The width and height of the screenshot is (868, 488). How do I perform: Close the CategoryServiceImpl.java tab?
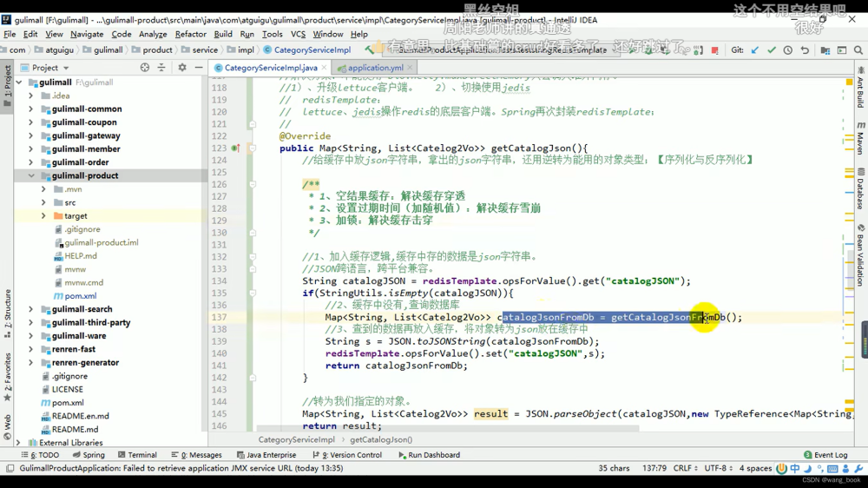pyautogui.click(x=325, y=68)
